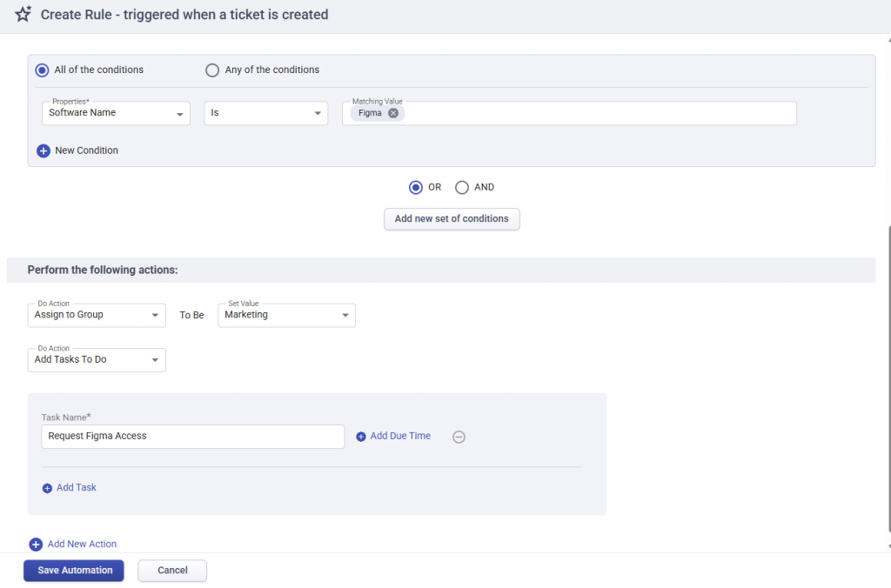Choose the AND radio button
This screenshot has width=891, height=588.
click(x=462, y=188)
